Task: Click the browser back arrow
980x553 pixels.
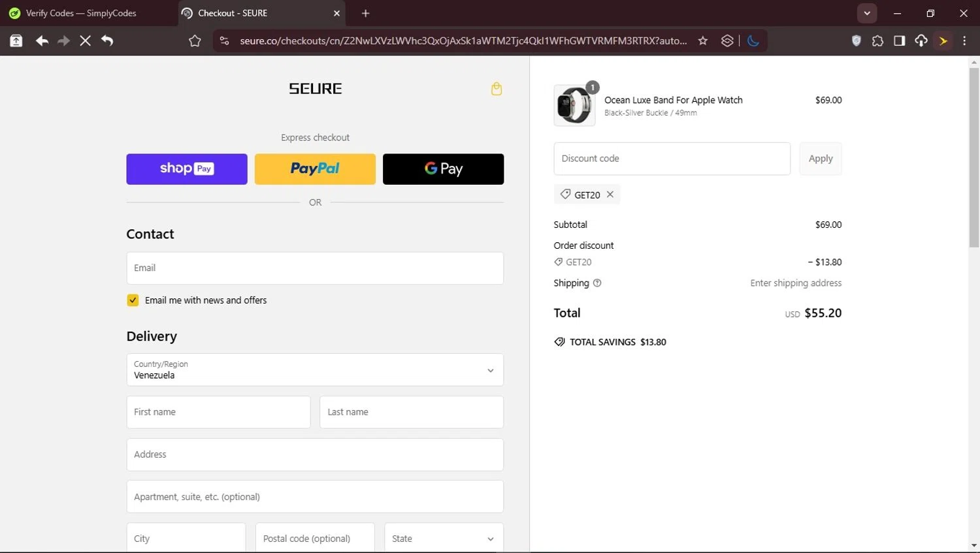Action: 42,40
